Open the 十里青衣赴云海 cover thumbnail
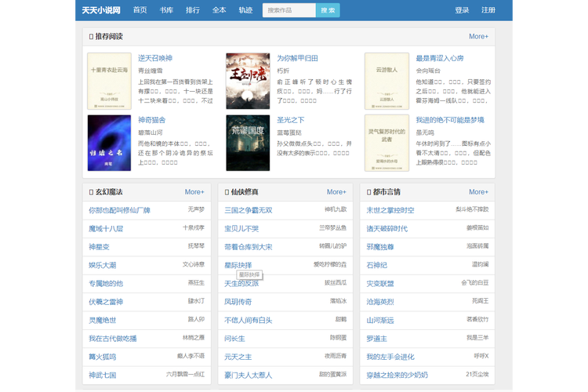Screen dimensions: 588x392 coord(109,81)
